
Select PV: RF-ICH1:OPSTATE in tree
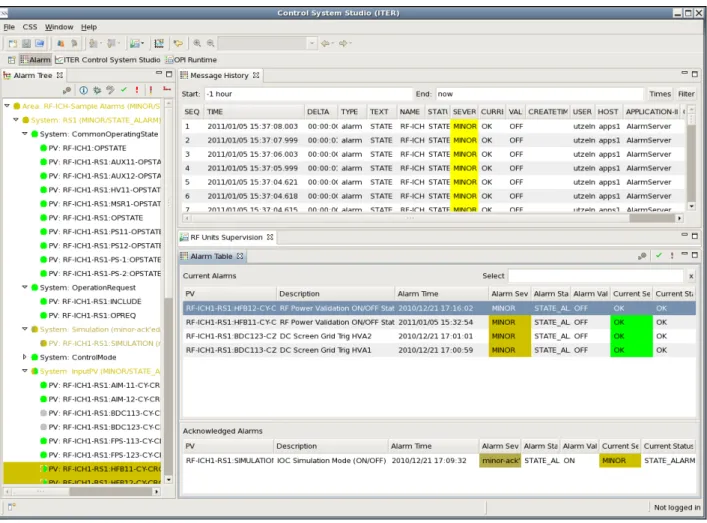coord(87,148)
